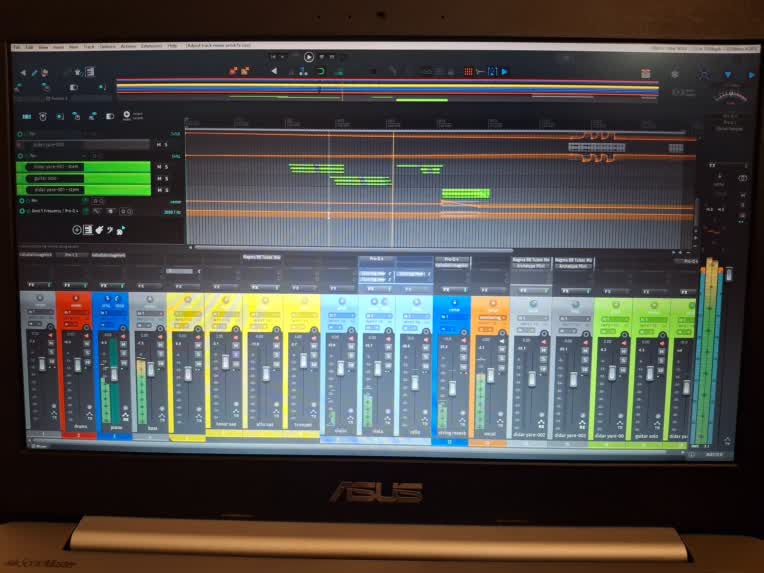
Task: Select the grey didar yare-002 track in track list
Action: coord(83,145)
